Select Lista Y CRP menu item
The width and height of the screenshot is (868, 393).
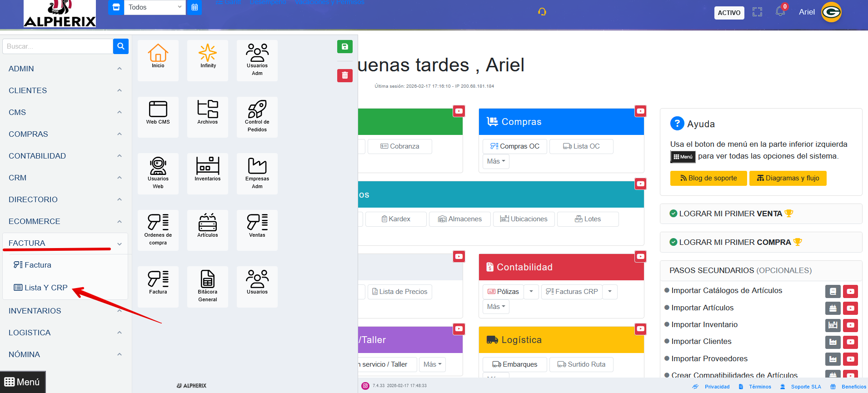pyautogui.click(x=46, y=288)
